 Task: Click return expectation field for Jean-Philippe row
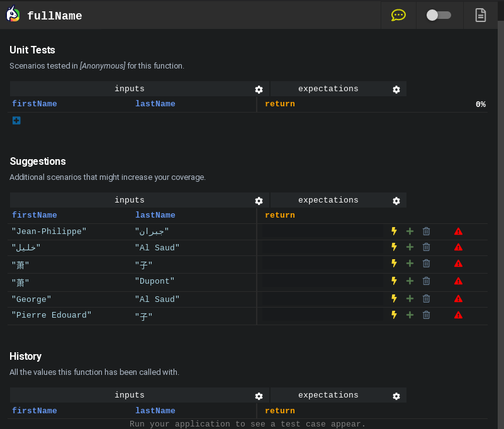tap(323, 231)
